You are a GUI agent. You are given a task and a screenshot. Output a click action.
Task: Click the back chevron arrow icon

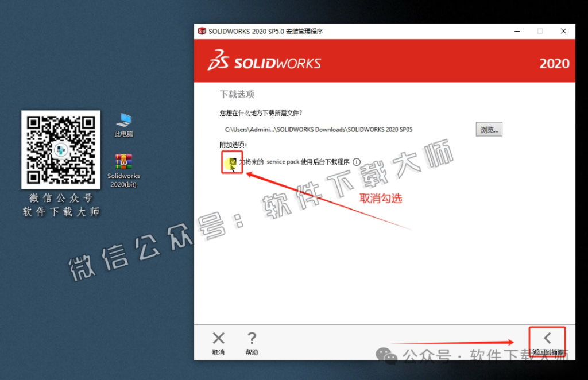click(547, 338)
